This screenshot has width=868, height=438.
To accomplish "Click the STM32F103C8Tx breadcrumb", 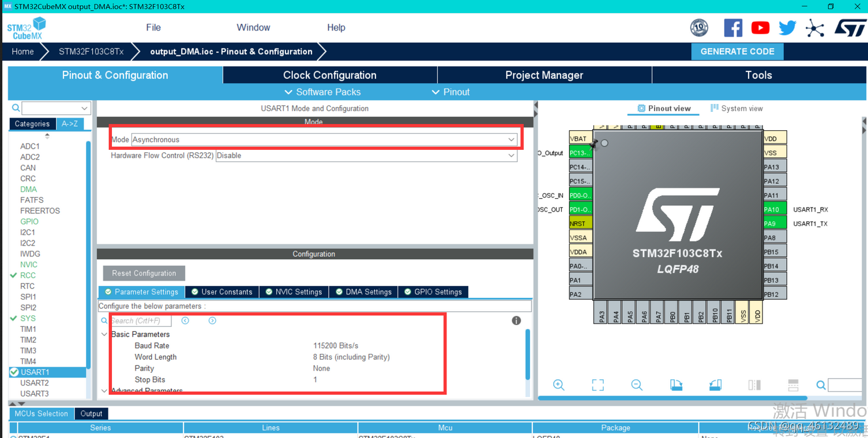I will (91, 51).
